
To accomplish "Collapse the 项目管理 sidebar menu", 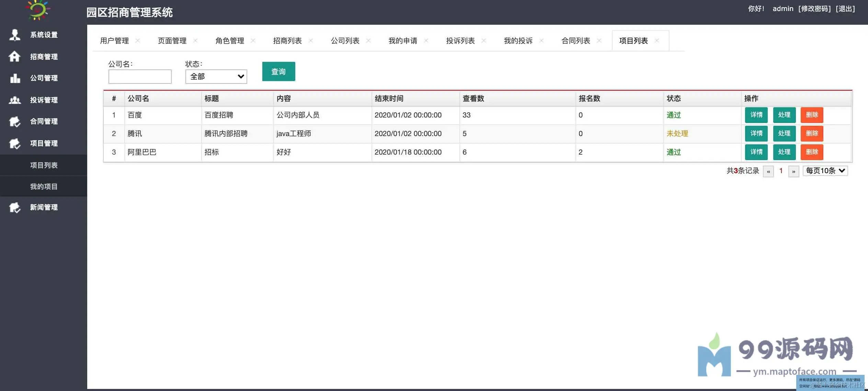I will pos(44,143).
